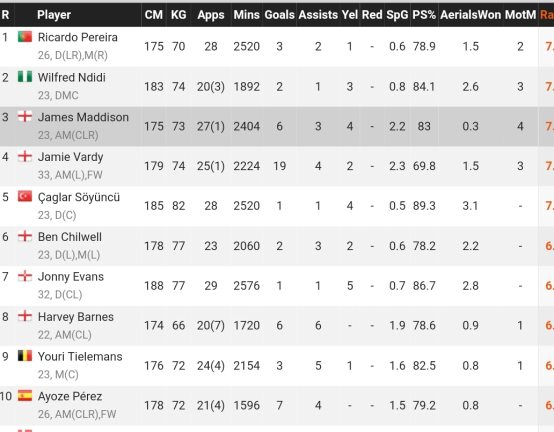
Task: Sort by the PS% column header
Action: (x=424, y=15)
